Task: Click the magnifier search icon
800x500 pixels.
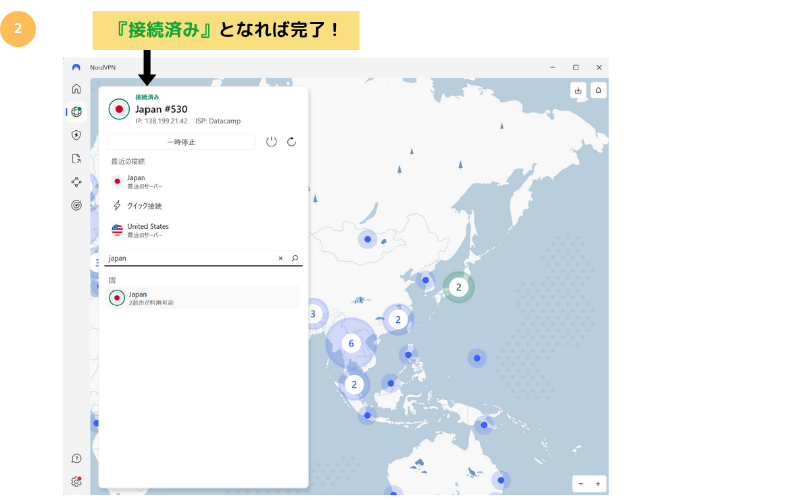Action: (294, 258)
